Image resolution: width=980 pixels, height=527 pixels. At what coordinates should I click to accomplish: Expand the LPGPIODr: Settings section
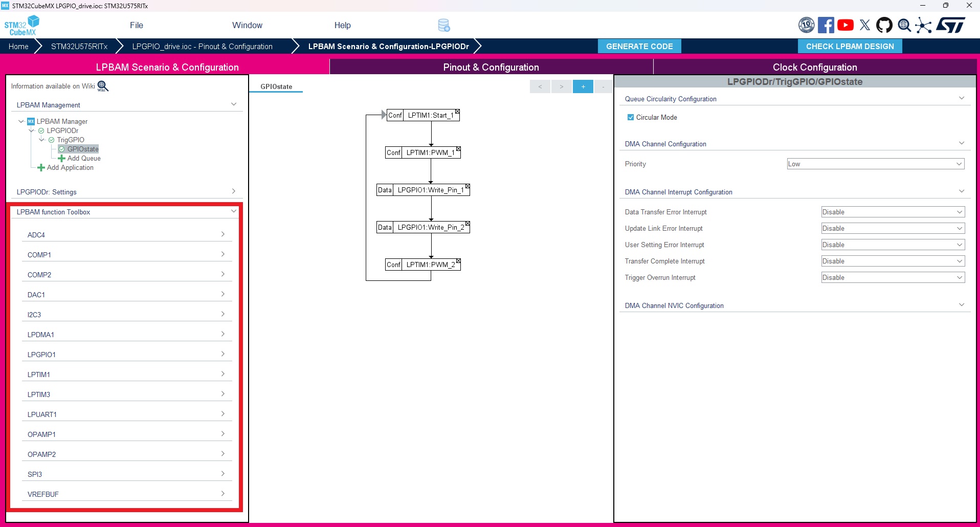[234, 191]
